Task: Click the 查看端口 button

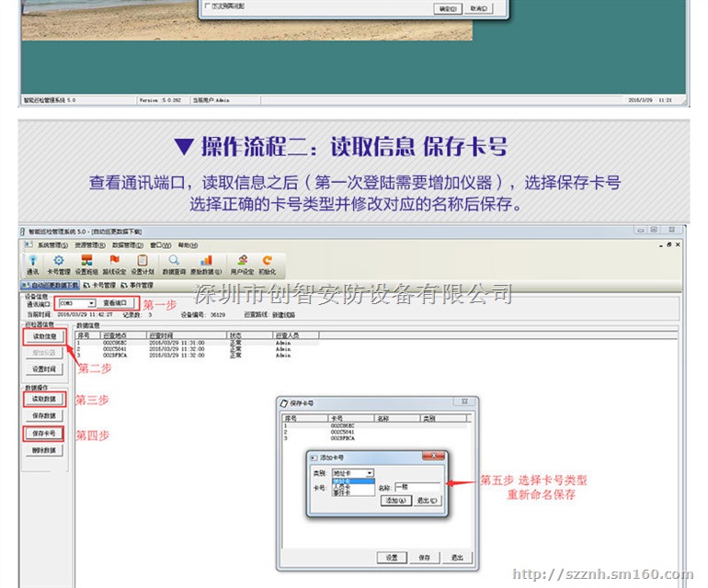Action: click(x=115, y=303)
